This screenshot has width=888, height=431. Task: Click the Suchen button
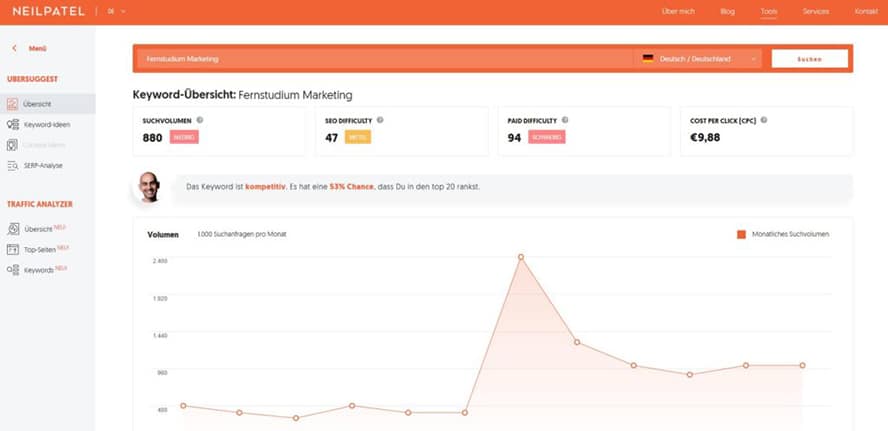pos(809,59)
